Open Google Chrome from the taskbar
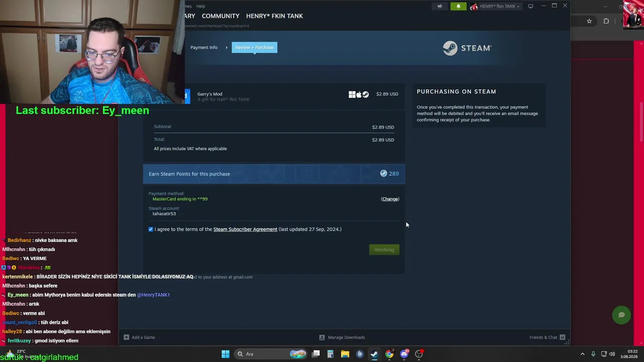This screenshot has height=362, width=644. tap(389, 354)
